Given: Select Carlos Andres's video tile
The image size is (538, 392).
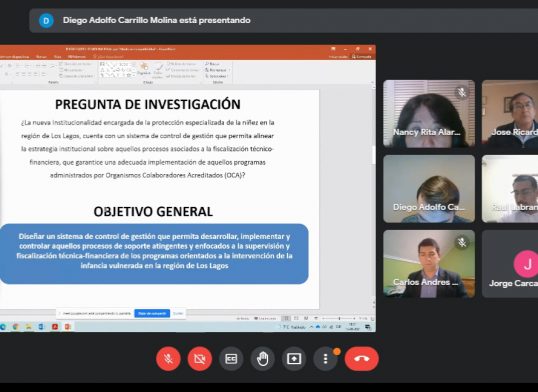Looking at the screenshot, I should pos(429,264).
